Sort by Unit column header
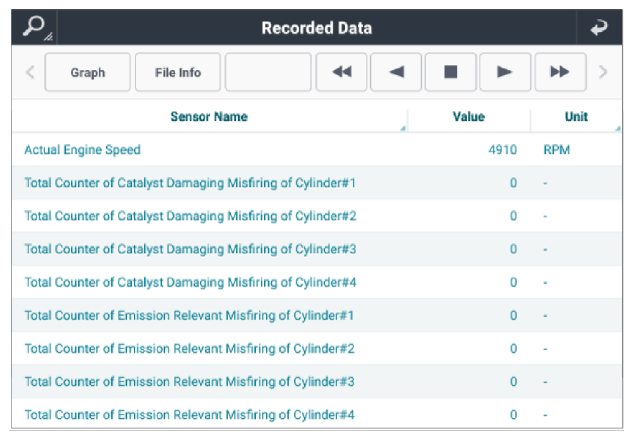 coord(576,117)
